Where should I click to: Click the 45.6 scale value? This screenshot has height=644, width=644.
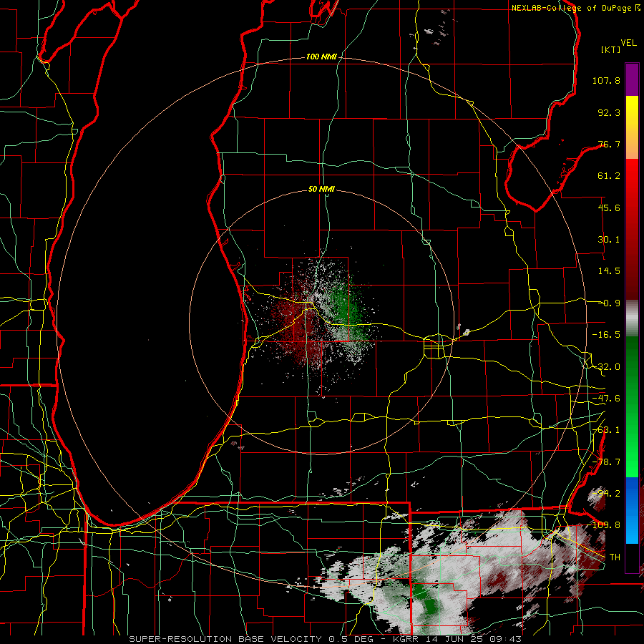click(609, 208)
